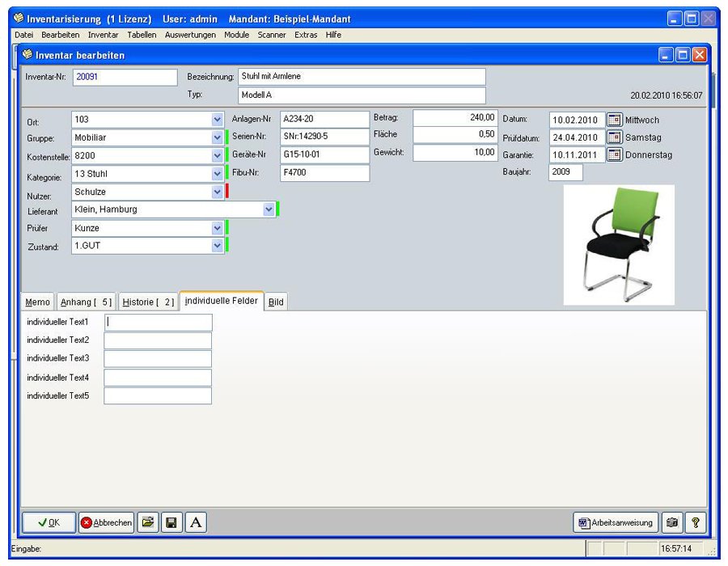
Task: Click the save diskette icon
Action: (171, 522)
